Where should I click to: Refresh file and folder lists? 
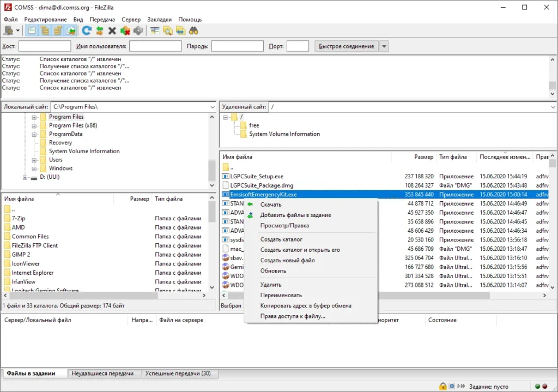click(x=87, y=31)
